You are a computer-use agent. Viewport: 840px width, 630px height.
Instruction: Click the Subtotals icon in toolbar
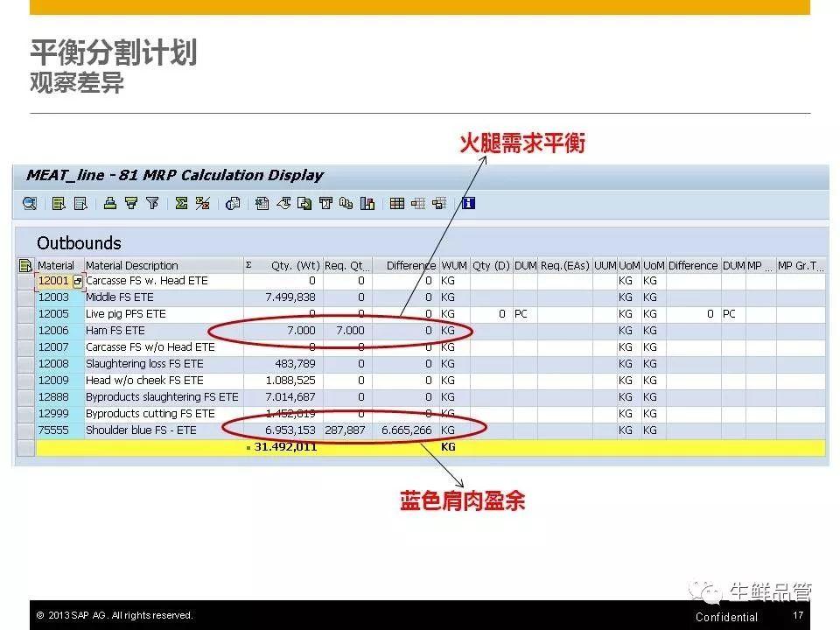(x=203, y=204)
